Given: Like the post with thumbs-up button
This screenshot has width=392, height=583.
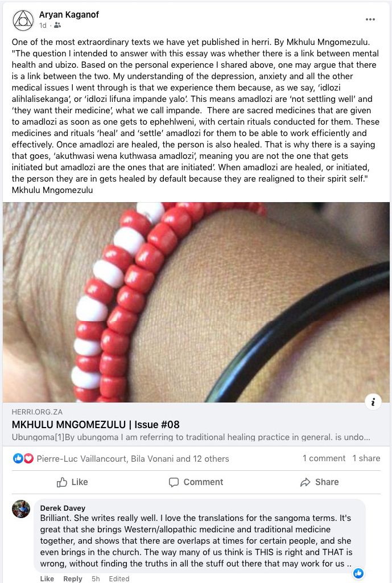Looking at the screenshot, I should [x=72, y=482].
